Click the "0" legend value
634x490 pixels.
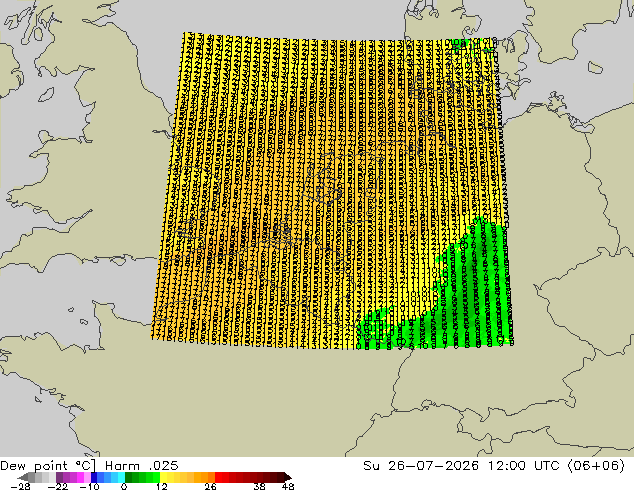point(124,486)
